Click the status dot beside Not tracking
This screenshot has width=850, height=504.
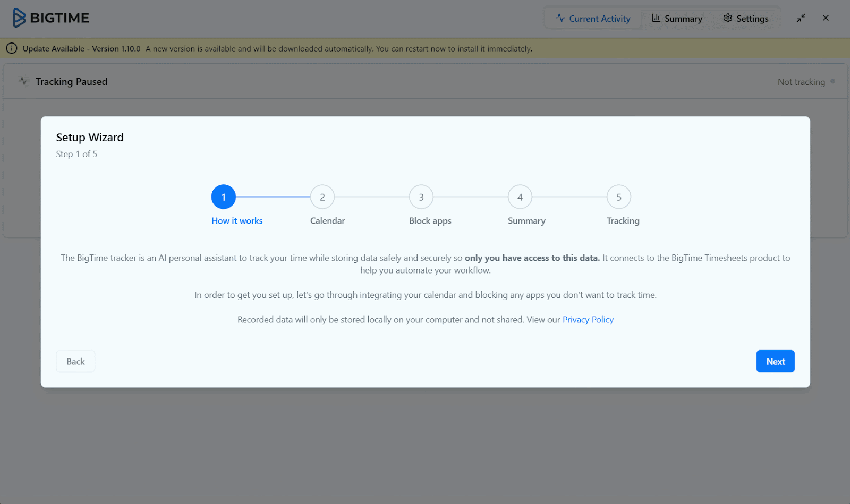832,81
